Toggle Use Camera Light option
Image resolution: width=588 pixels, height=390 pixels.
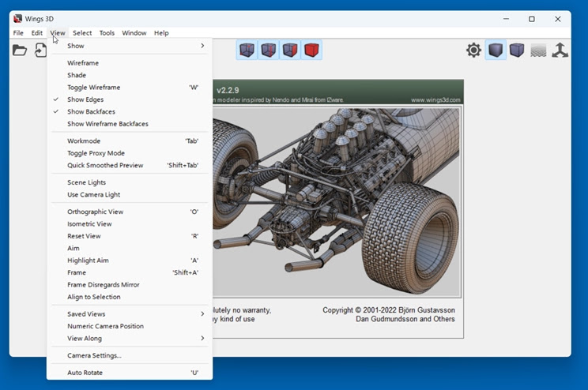(130, 194)
